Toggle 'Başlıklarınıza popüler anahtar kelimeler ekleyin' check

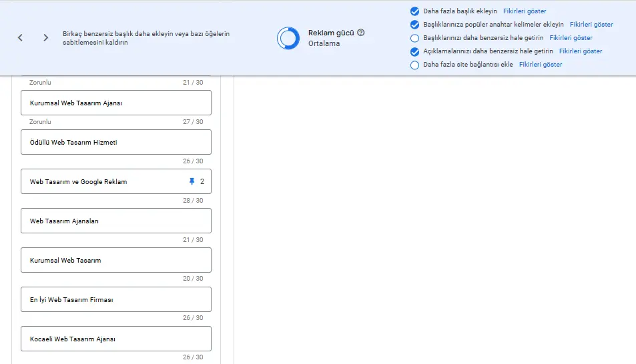[x=415, y=25]
